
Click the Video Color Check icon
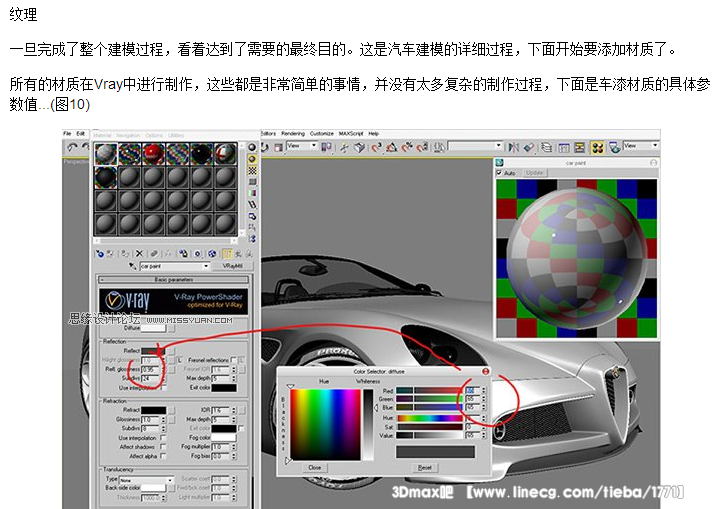point(252,193)
